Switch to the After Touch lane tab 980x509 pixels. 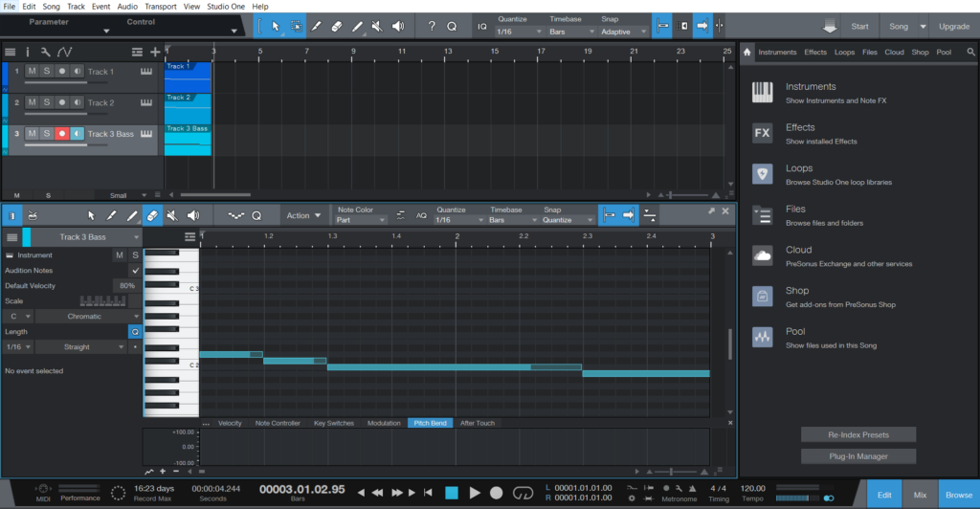tap(478, 423)
